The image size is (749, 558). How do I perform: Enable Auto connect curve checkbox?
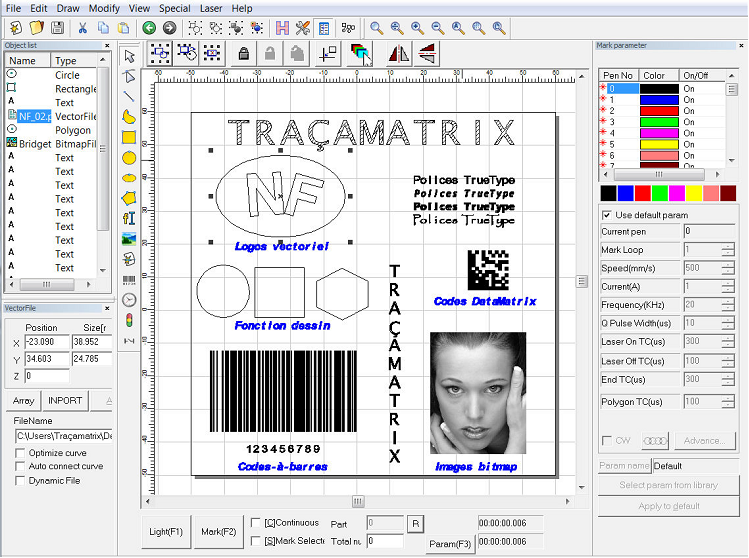point(20,466)
